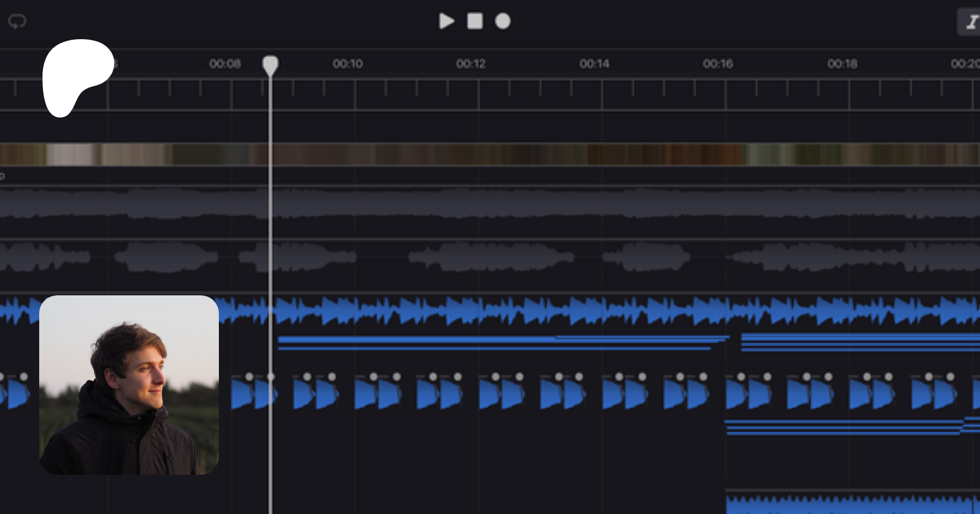Viewport: 980px width, 514px height.
Task: Jump to the 00:10 timeline mark
Action: click(x=348, y=64)
